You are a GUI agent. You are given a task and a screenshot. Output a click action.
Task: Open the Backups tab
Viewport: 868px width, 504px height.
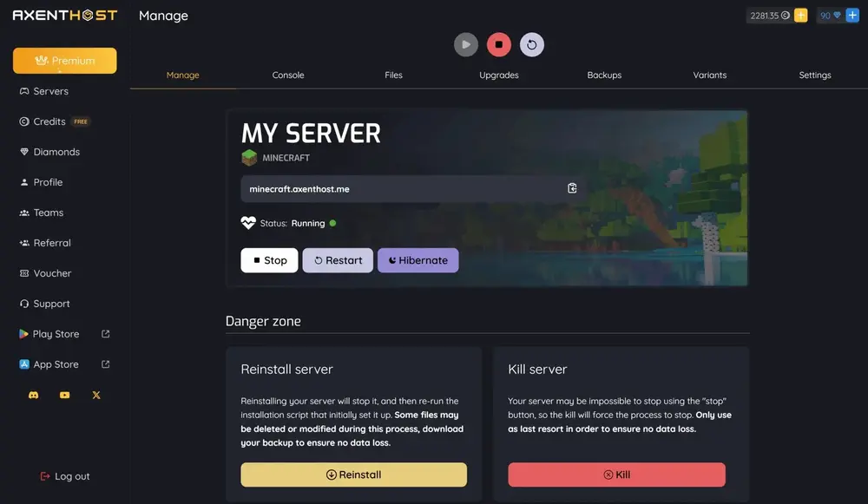point(604,75)
